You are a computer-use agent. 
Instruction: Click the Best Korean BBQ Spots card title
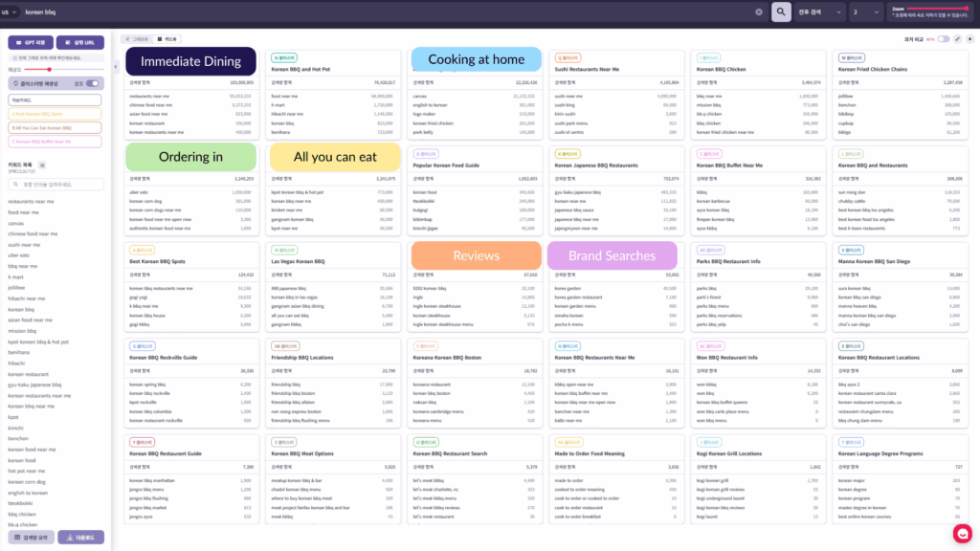(158, 262)
